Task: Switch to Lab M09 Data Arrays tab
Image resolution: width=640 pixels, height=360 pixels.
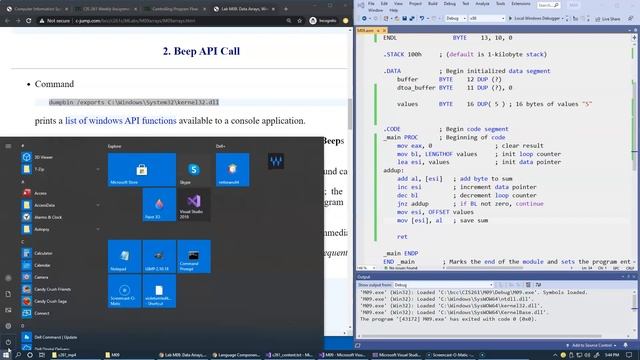Action: coord(244,9)
